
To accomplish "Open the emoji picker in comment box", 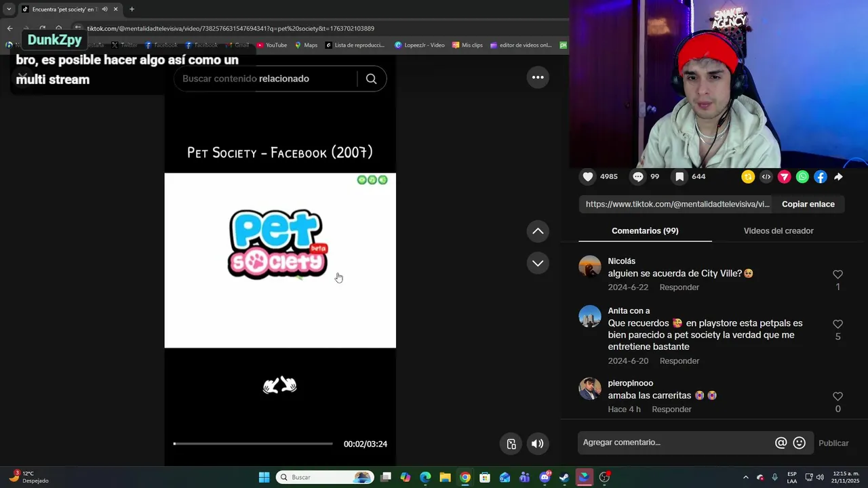I will (x=800, y=443).
